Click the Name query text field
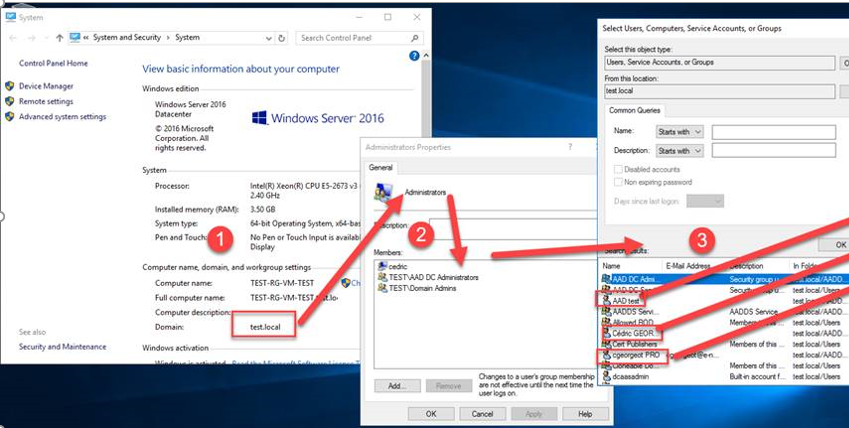 tap(774, 132)
